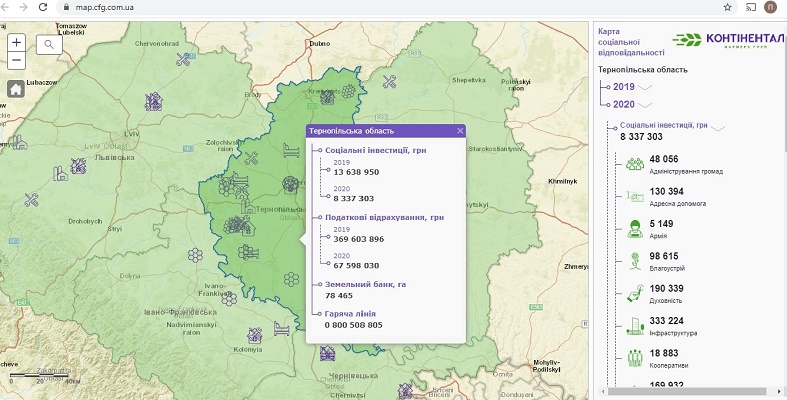
Task: Click wrench marker below Zolochivskyi raion
Action: 250,158
